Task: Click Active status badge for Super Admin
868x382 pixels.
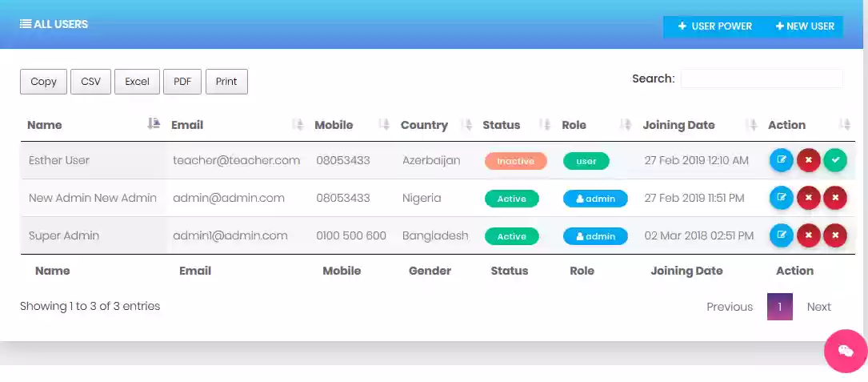Action: click(x=511, y=236)
